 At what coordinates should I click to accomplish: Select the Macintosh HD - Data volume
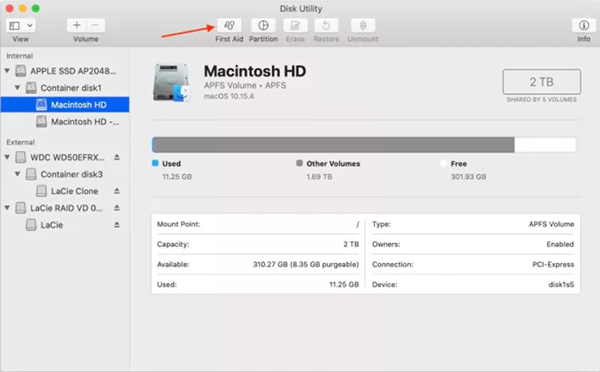point(65,121)
